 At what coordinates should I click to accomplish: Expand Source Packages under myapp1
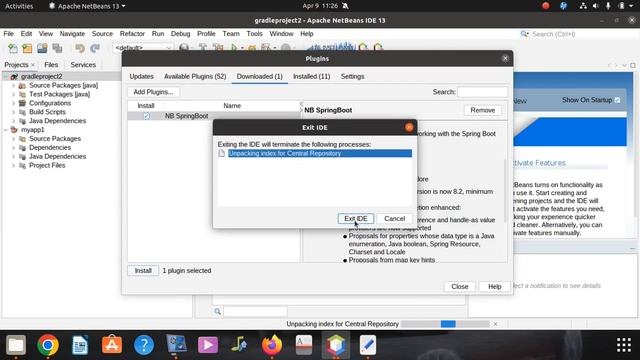[13, 139]
